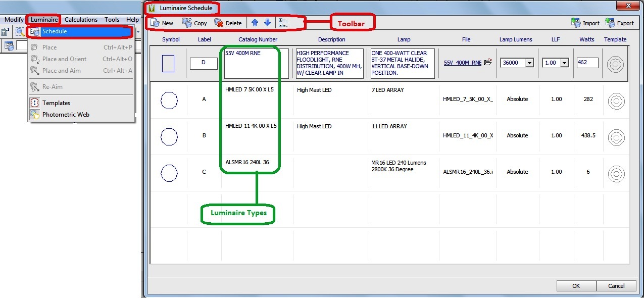Open the Luminaire menu
Viewport: 644px width, 298px height.
click(43, 19)
